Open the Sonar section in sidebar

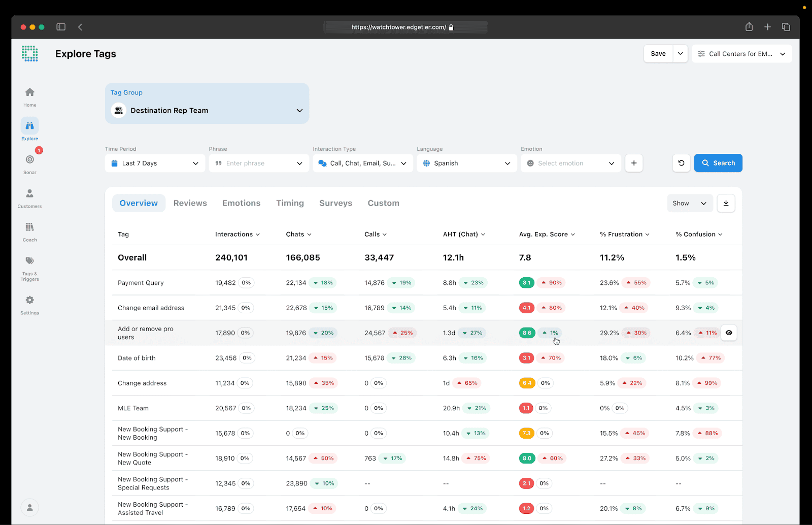click(30, 159)
